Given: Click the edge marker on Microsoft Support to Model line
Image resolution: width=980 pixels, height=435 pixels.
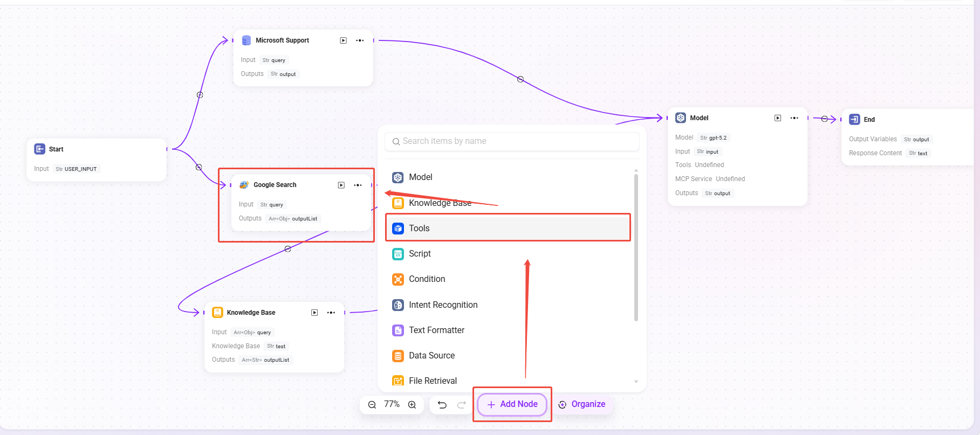Looking at the screenshot, I should pos(520,79).
